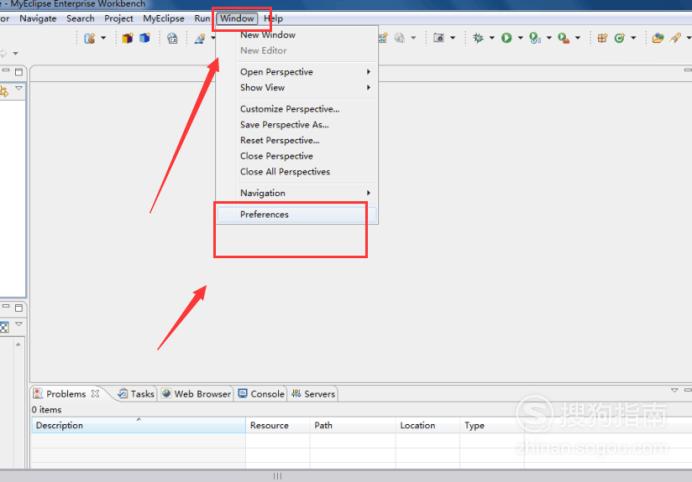This screenshot has height=482, width=692.
Task: Open the Navigate menu
Action: pyautogui.click(x=38, y=19)
